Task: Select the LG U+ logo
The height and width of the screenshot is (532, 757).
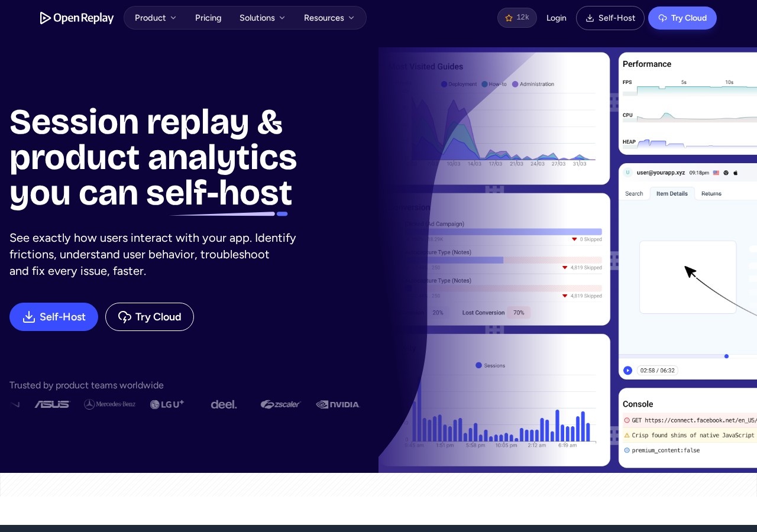Action: (167, 404)
